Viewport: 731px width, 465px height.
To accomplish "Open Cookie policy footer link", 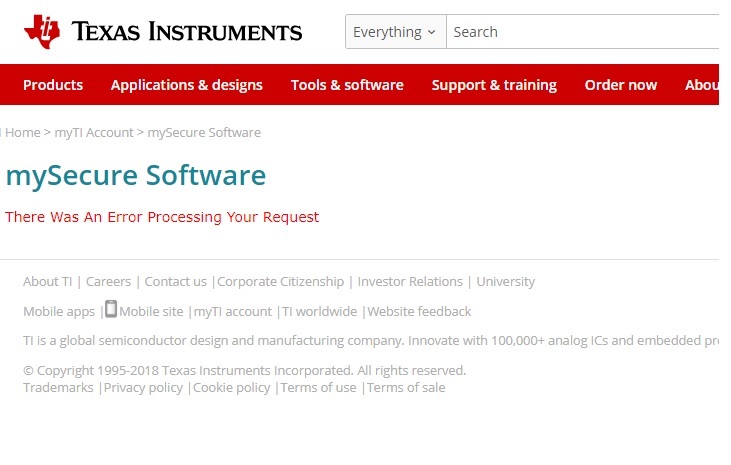I will [232, 388].
